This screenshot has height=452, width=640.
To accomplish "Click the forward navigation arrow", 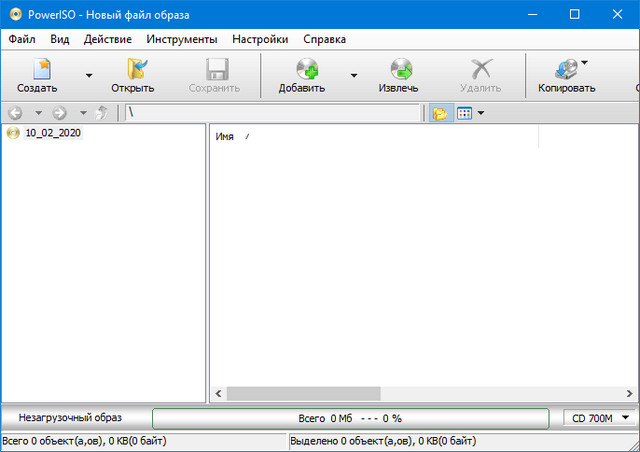I will coord(59,113).
